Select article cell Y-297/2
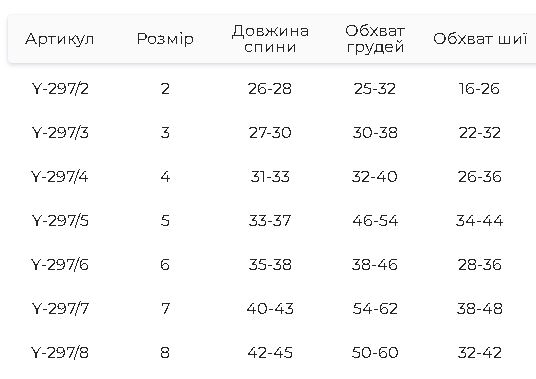Image resolution: width=536 pixels, height=379 pixels. 60,89
